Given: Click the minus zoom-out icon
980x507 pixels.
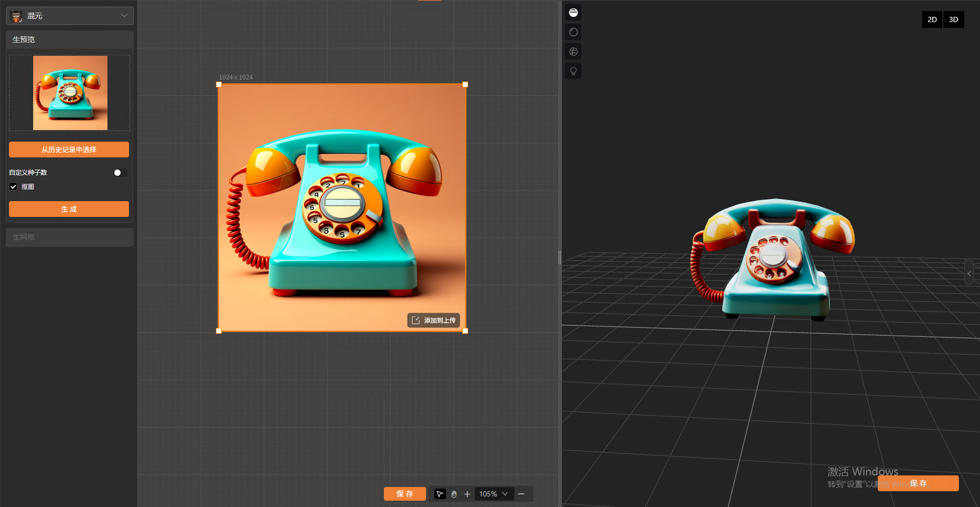Looking at the screenshot, I should click(x=521, y=494).
